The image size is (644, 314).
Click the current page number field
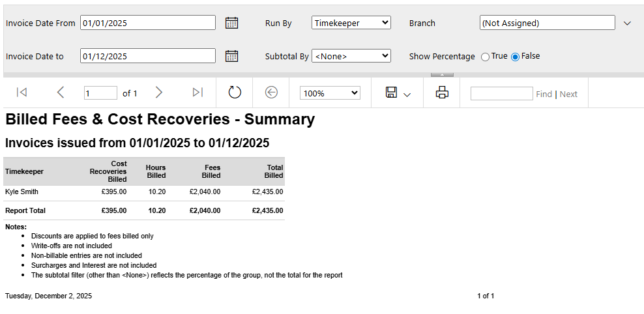click(x=100, y=93)
